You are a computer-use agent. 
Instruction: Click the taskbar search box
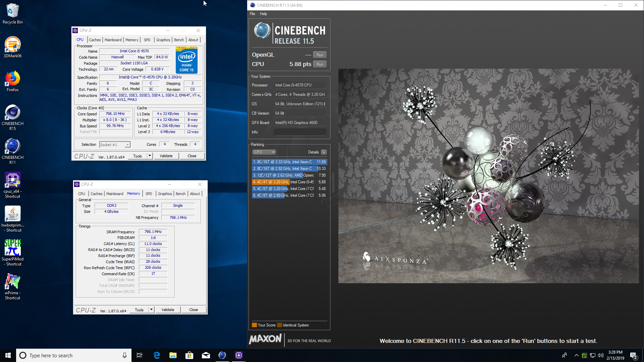[73, 355]
